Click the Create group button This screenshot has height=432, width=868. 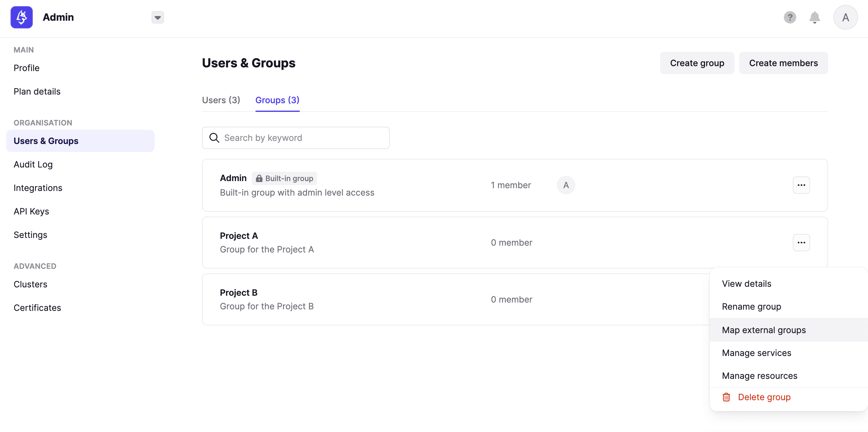(x=697, y=63)
